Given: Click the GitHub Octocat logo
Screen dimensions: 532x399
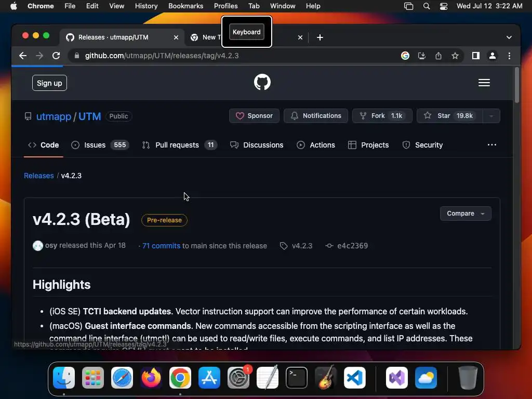Looking at the screenshot, I should click(x=262, y=83).
